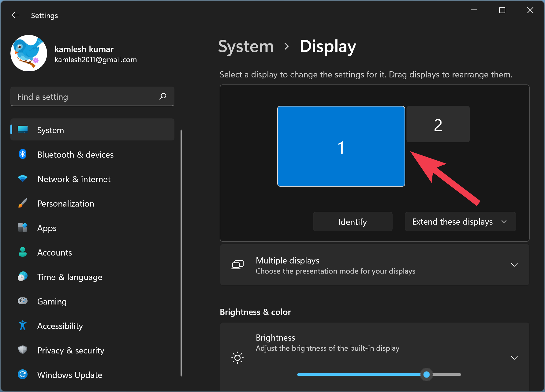
Task: Click the sidebar vertical scrollbar
Action: coord(181,253)
